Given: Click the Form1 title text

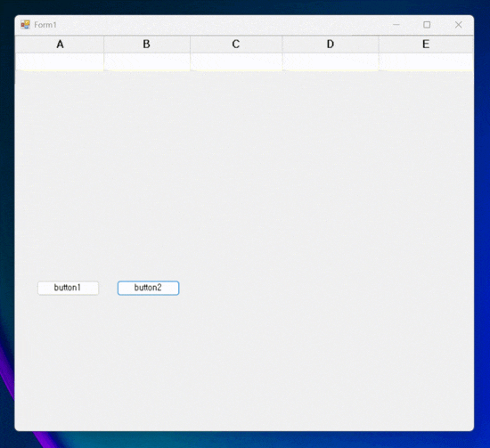Looking at the screenshot, I should pos(45,25).
